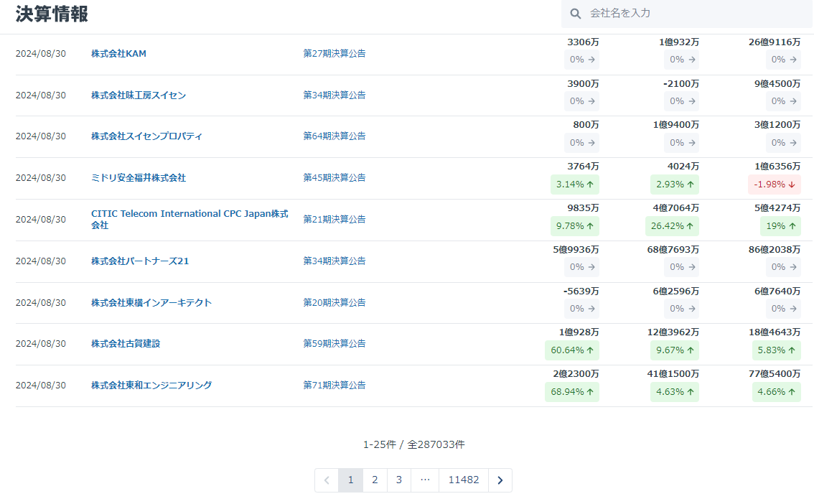Click the 9.67% up badge
Viewport: 814px width, 504px height.
pyautogui.click(x=675, y=350)
